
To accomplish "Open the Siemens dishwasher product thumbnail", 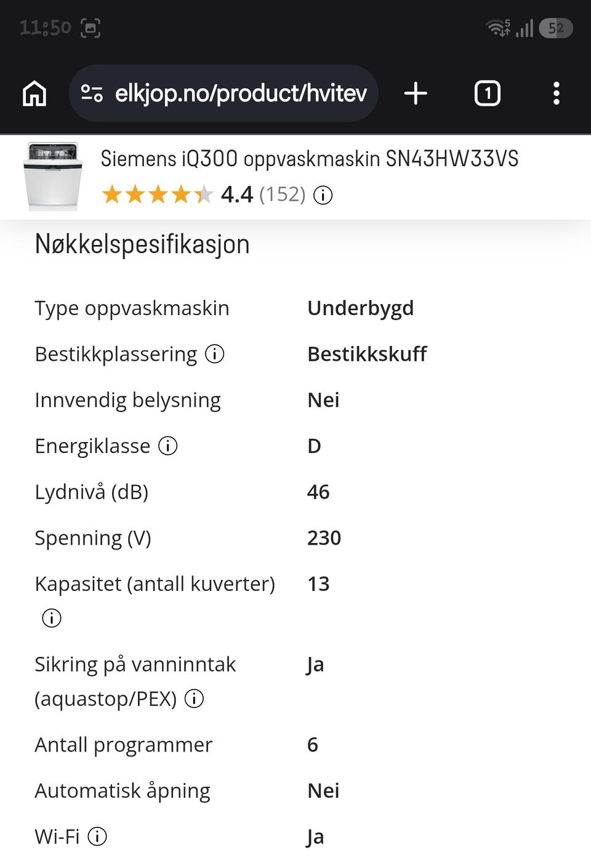I will (53, 177).
